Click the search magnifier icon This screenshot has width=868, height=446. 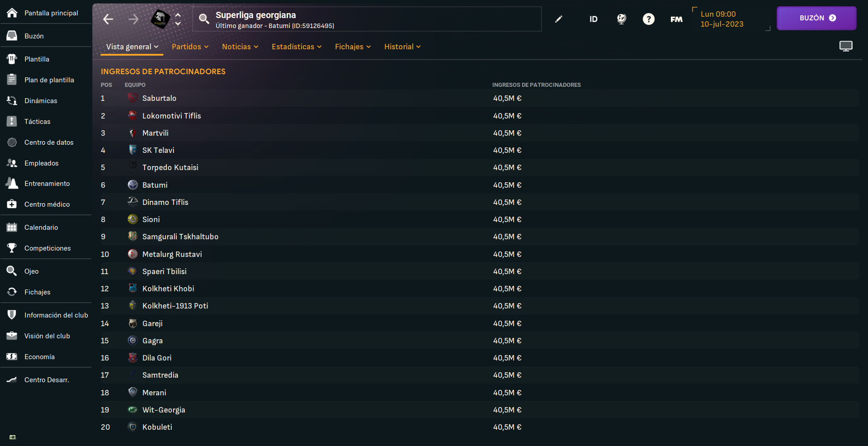(204, 19)
